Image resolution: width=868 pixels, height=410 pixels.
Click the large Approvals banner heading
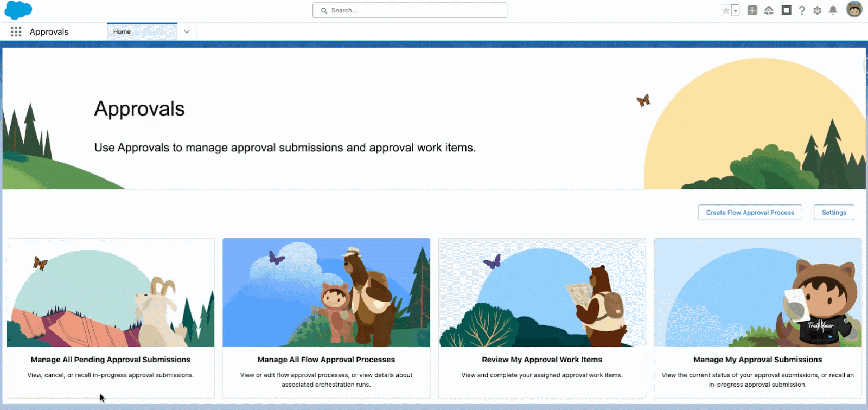tap(139, 109)
